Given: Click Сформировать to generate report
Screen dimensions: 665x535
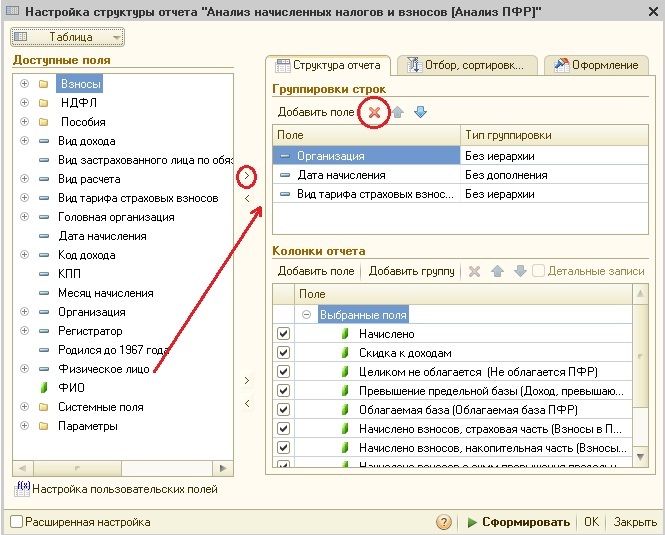Looking at the screenshot, I should point(518,522).
